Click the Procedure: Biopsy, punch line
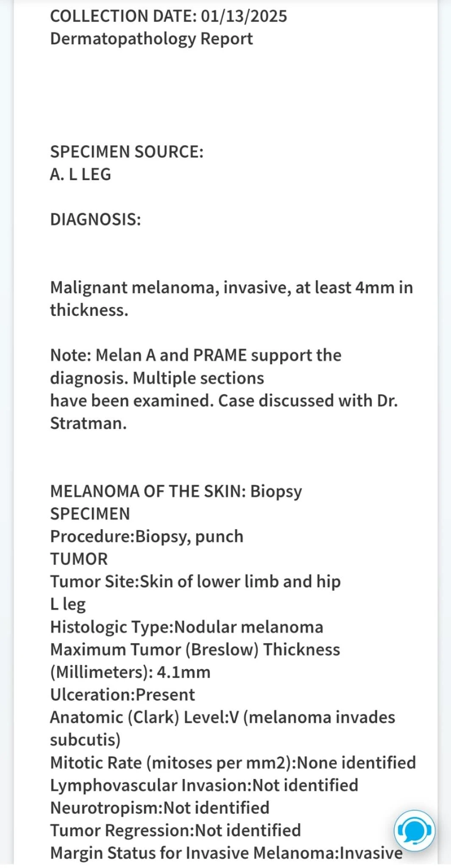451x868 pixels. (x=147, y=536)
